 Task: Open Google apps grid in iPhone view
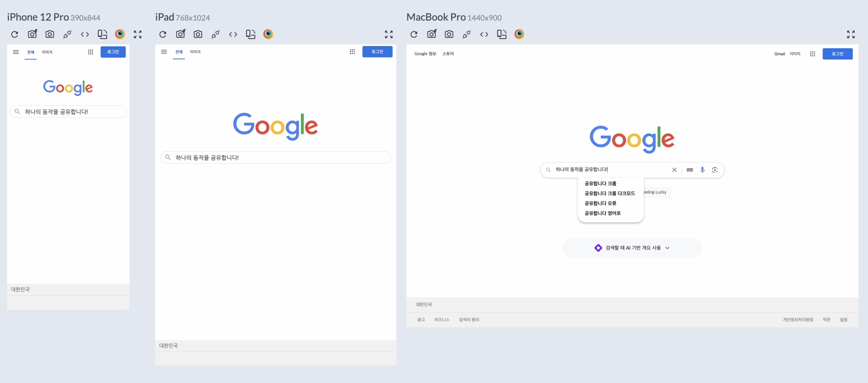(x=91, y=52)
